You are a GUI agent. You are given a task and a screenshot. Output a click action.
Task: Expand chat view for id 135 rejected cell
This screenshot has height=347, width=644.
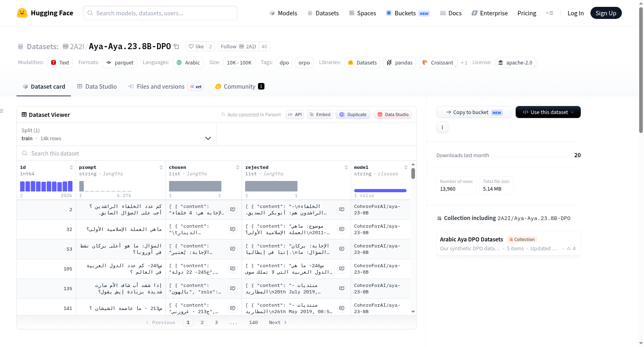coord(342,289)
